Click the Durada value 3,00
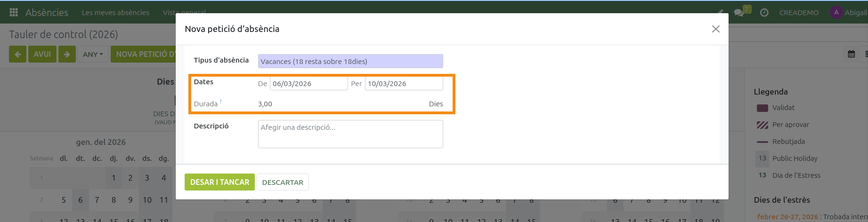 click(265, 104)
